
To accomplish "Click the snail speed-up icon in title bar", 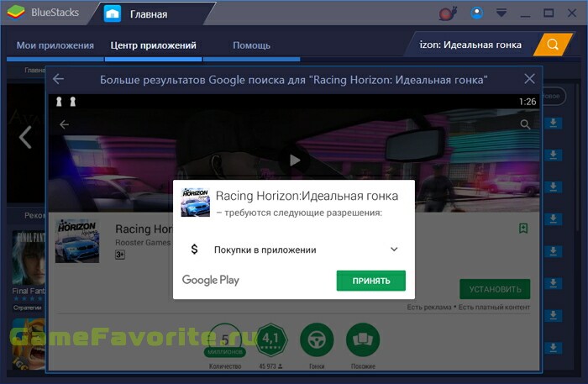I will [448, 13].
